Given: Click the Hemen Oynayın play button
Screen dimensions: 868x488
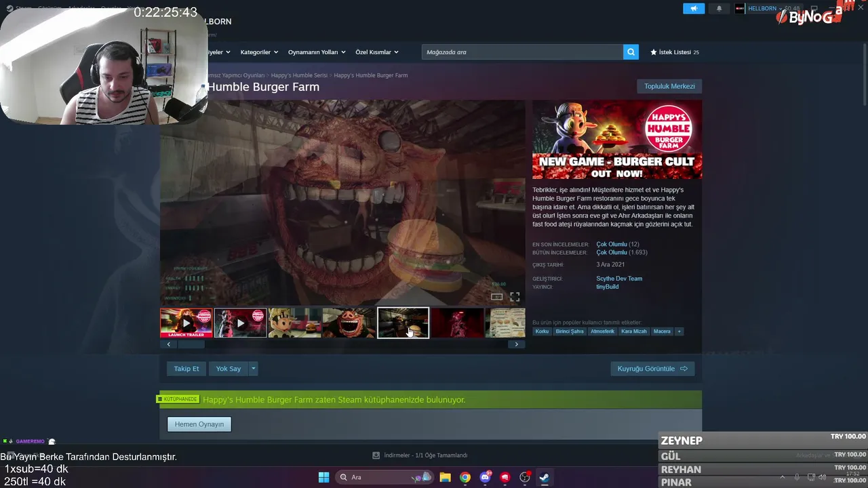Looking at the screenshot, I should [199, 424].
